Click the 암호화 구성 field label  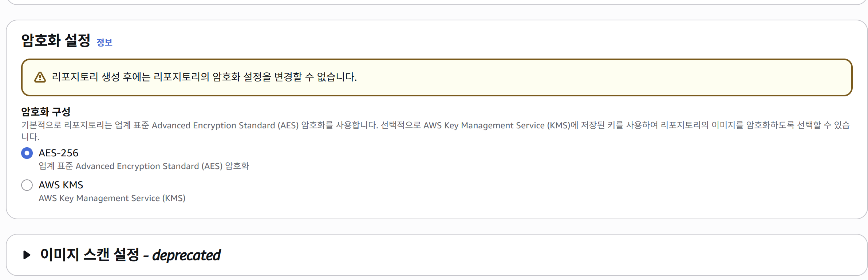click(x=46, y=112)
